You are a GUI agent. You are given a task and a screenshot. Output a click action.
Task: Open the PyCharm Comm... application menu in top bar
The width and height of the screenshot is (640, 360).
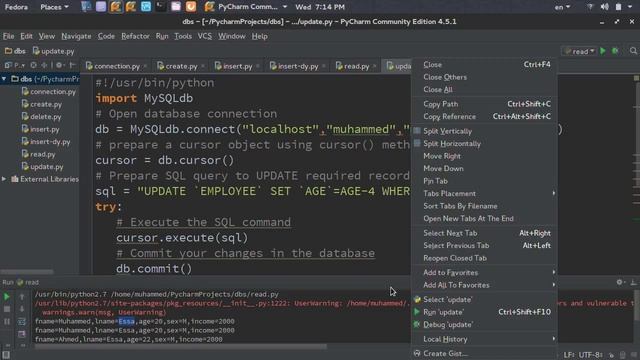[247, 7]
